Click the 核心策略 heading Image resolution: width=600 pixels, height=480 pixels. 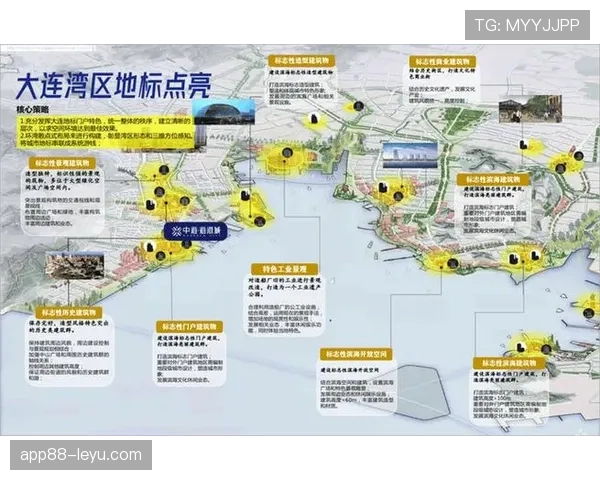33,109
